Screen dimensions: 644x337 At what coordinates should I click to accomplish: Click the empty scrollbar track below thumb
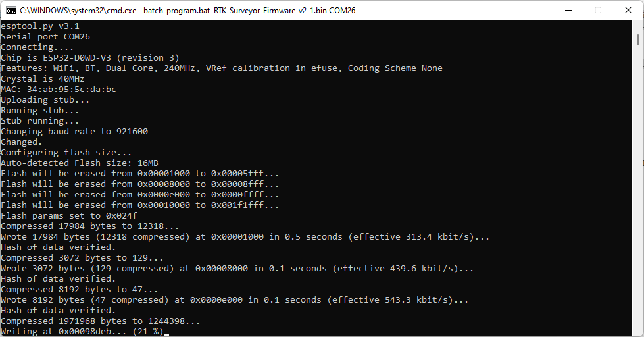[x=638, y=197]
